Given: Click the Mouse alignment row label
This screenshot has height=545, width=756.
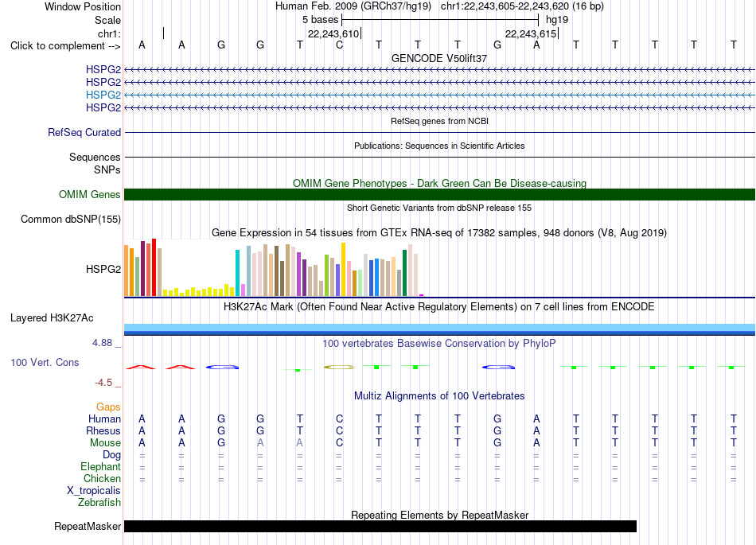Looking at the screenshot, I should (105, 443).
